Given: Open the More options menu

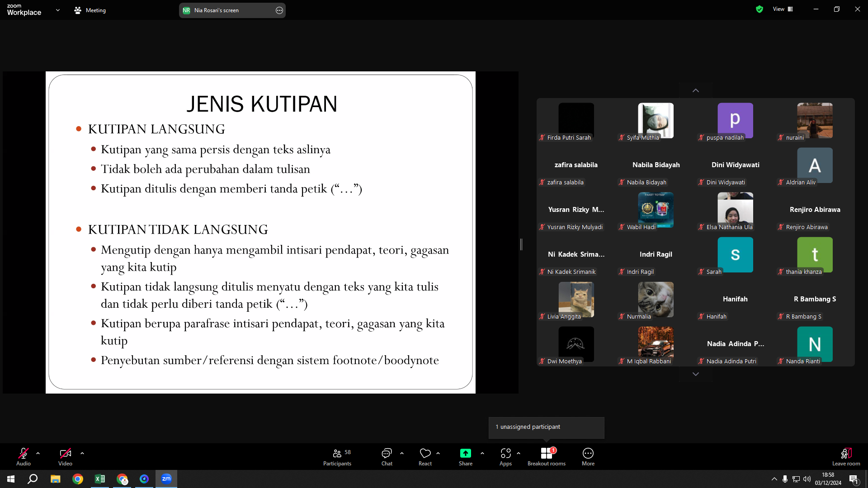Looking at the screenshot, I should click(x=588, y=456).
